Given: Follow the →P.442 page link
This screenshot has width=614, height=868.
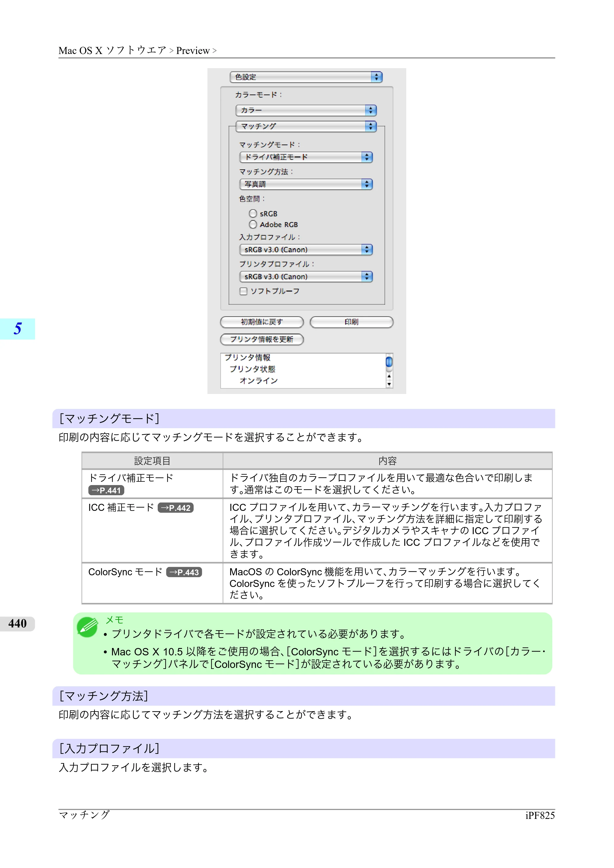Looking at the screenshot, I should pyautogui.click(x=176, y=508).
